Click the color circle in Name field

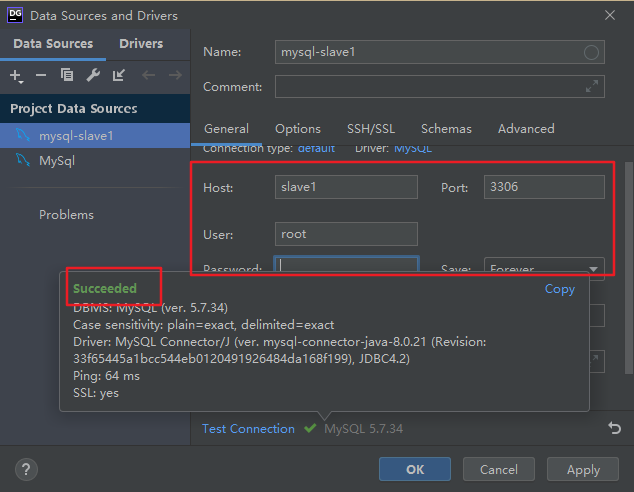591,52
